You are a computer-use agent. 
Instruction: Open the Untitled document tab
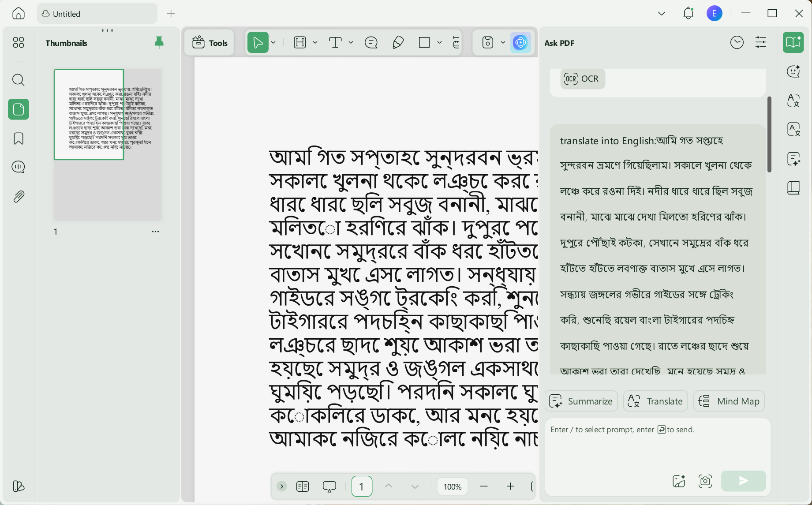tap(97, 14)
